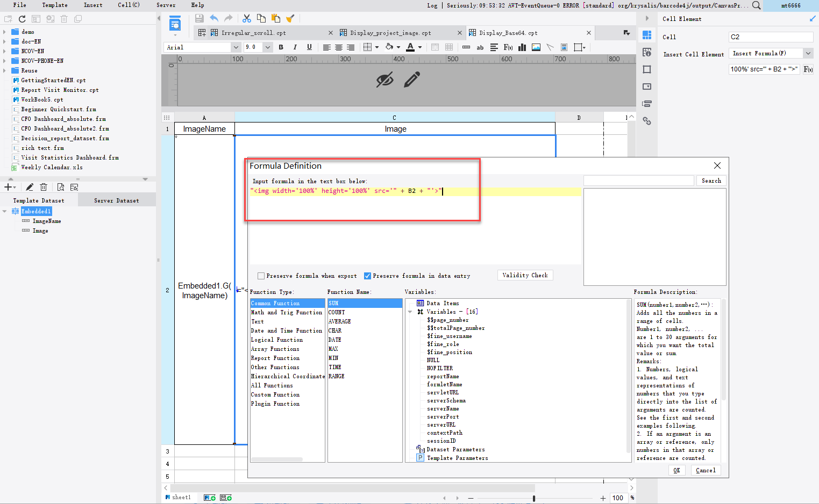Click Search button in formula dialog
Screen dimensions: 819x504
(711, 181)
